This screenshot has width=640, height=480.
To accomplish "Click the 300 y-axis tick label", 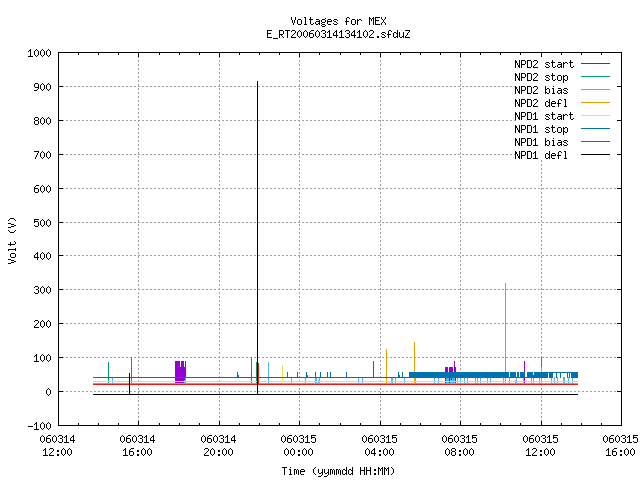I will (x=42, y=290).
